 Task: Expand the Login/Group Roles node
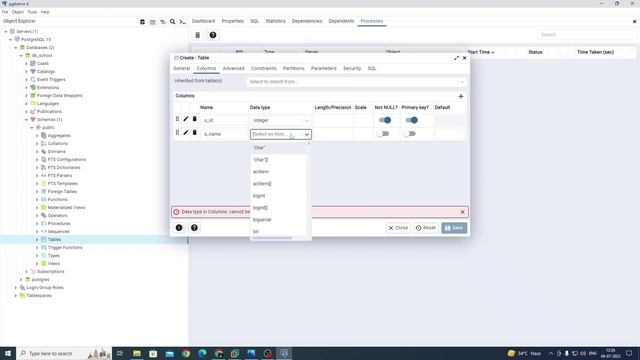pos(16,288)
